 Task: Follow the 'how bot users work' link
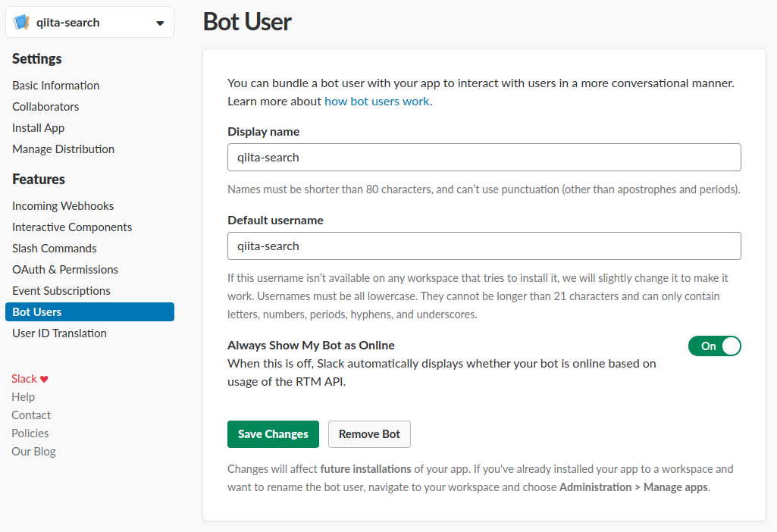pos(377,101)
